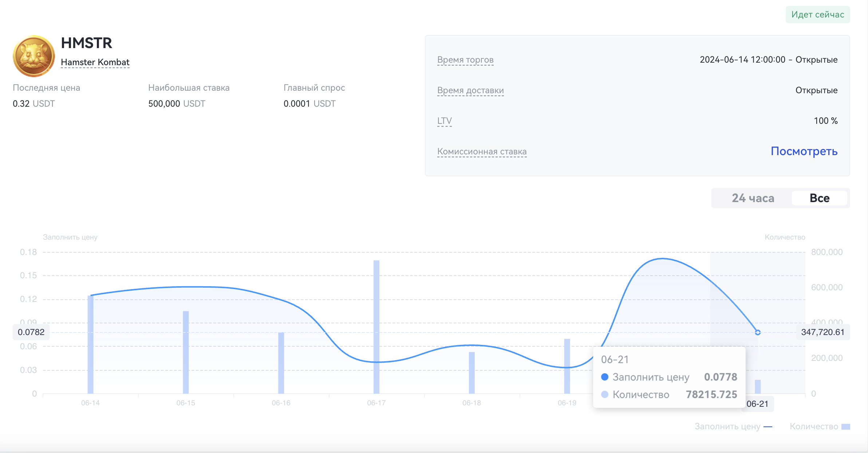Click the HMSTR hamster coin icon
The height and width of the screenshot is (453, 868).
34,56
